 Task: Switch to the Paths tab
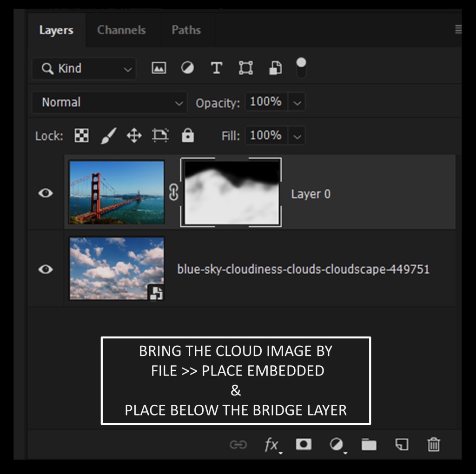point(186,30)
